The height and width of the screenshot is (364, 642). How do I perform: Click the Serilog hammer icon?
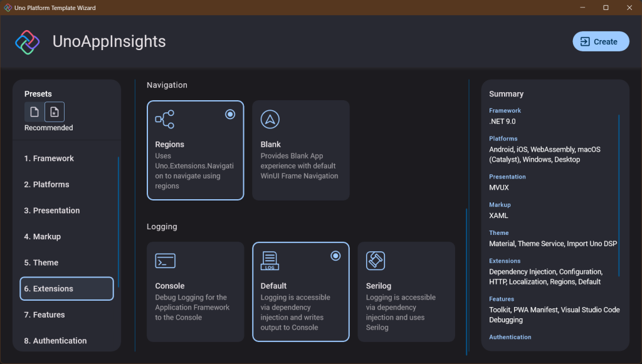(375, 261)
